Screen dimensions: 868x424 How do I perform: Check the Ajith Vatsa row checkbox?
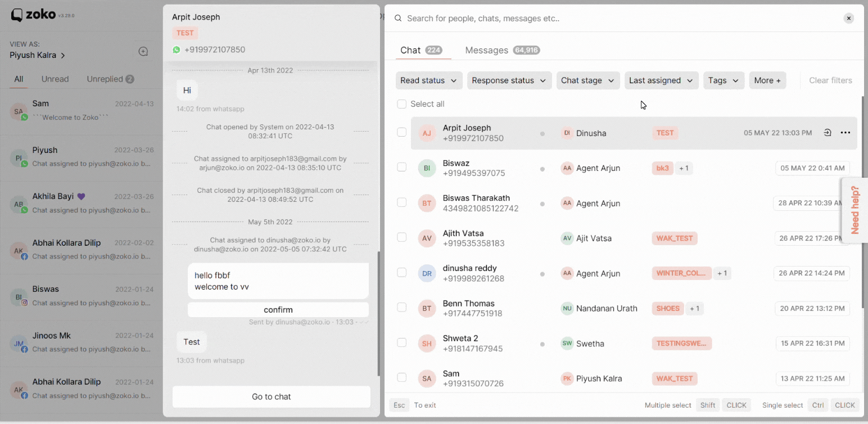click(401, 237)
